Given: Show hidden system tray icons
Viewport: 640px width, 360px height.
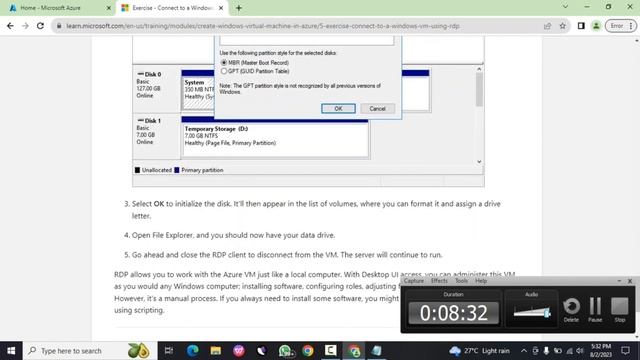Looking at the screenshot, I should pyautogui.click(x=524, y=351).
